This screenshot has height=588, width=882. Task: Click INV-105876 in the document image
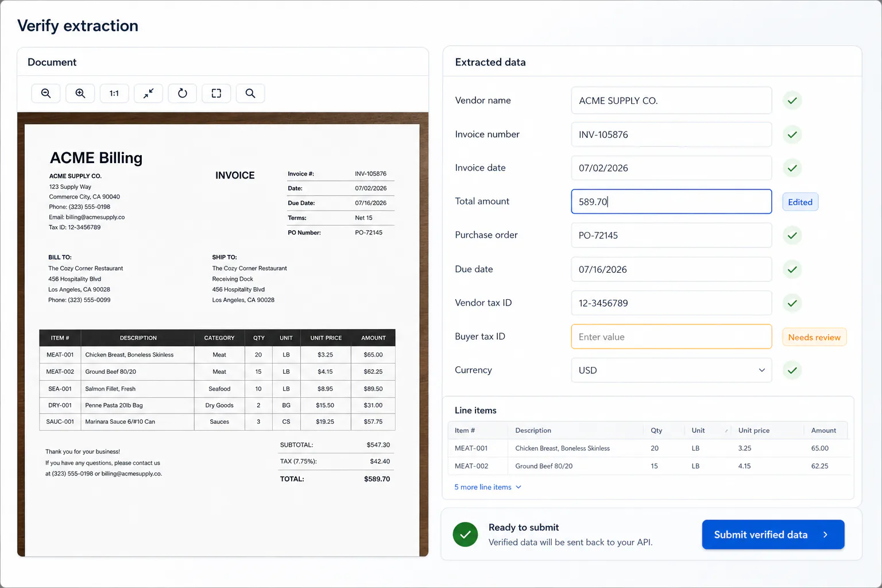click(370, 174)
